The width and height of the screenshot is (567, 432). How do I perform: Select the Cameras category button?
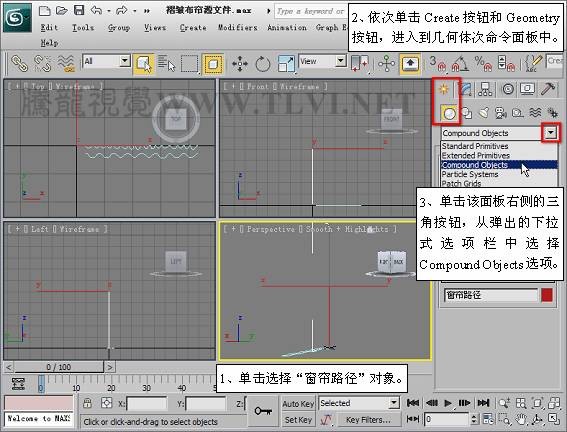pyautogui.click(x=501, y=113)
